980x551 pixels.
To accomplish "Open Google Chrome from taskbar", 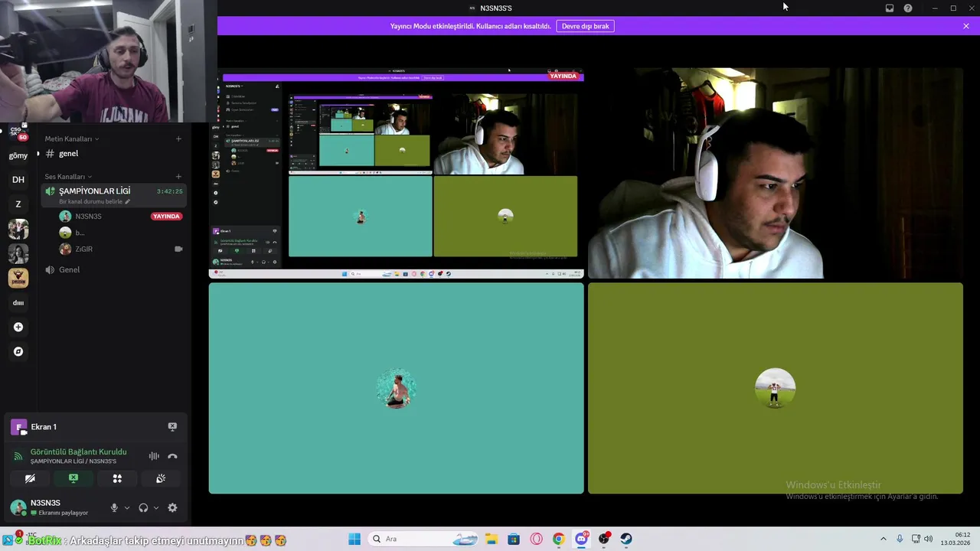I will [x=559, y=539].
